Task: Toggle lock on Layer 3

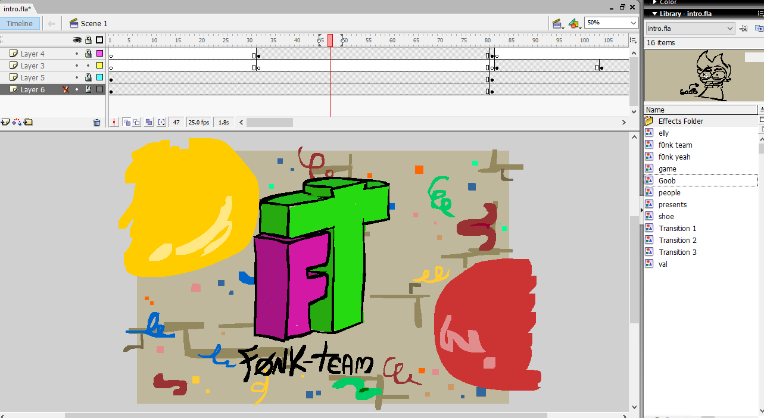Action: (88, 65)
